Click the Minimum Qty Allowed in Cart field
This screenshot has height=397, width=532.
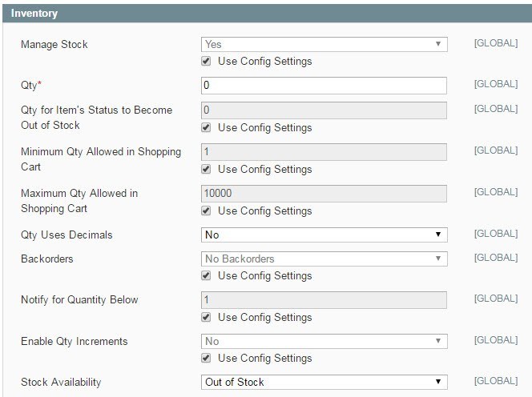(x=323, y=152)
